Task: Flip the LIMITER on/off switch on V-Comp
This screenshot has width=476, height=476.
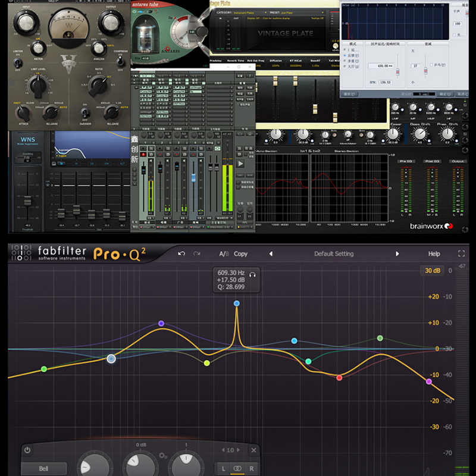Action: (18, 63)
